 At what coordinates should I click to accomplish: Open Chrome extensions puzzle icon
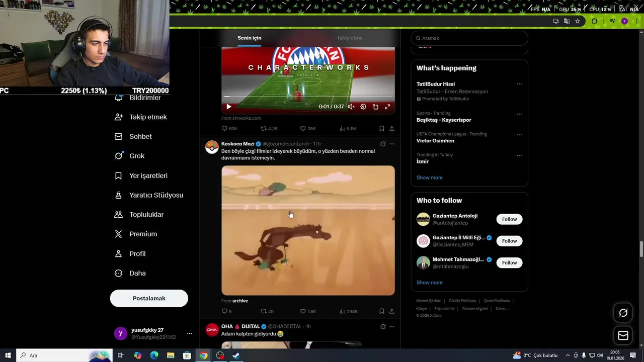pyautogui.click(x=594, y=21)
